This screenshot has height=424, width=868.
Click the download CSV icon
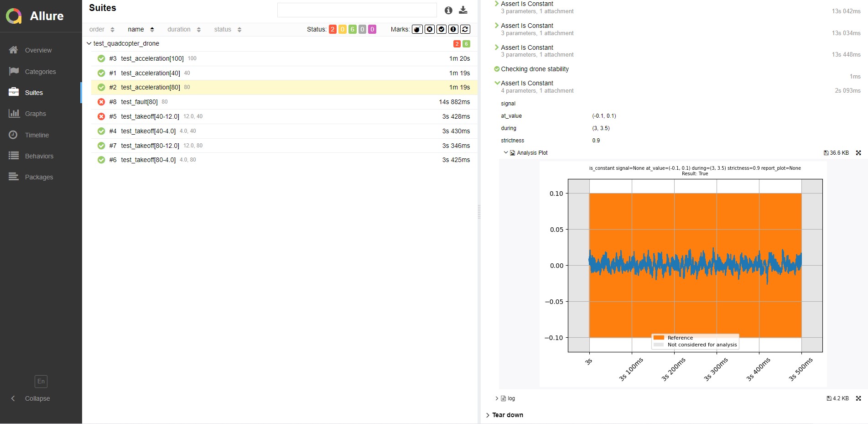(x=463, y=10)
